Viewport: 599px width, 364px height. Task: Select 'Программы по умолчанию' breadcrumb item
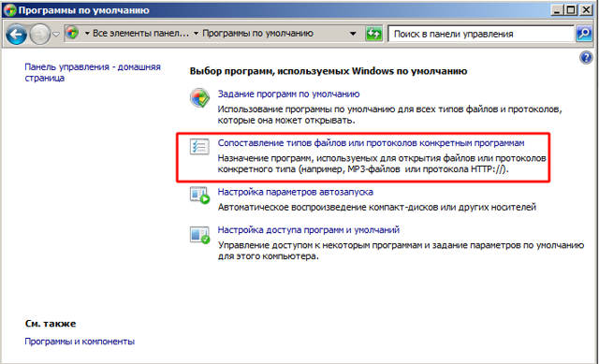(x=257, y=34)
